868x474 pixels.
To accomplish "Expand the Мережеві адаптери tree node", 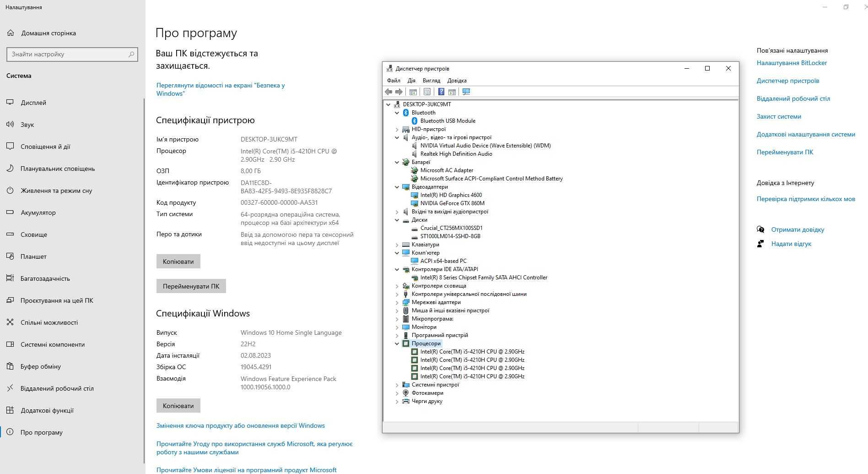I will pyautogui.click(x=397, y=302).
